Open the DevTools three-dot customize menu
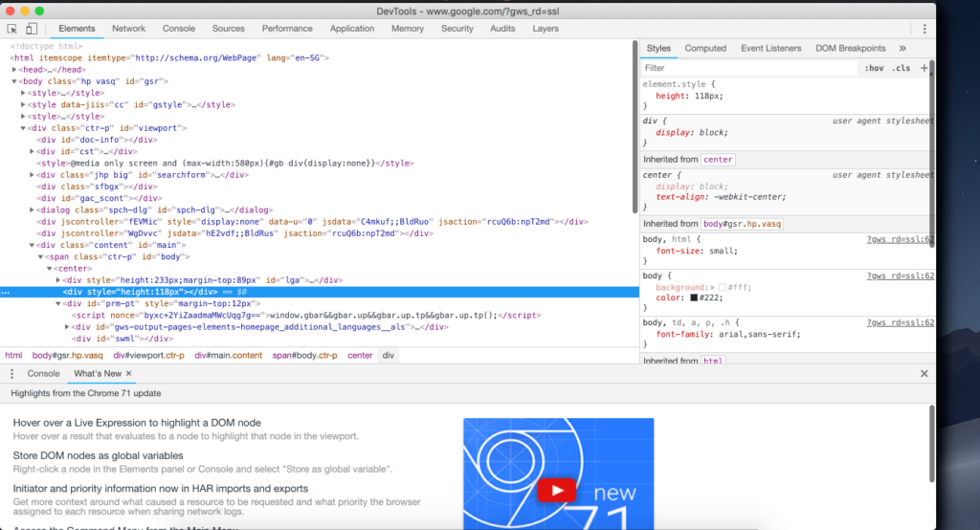This screenshot has height=530, width=980. 924,29
